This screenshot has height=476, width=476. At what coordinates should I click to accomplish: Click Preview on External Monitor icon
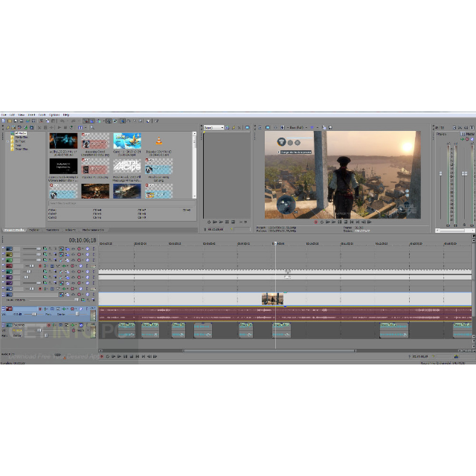click(x=268, y=128)
